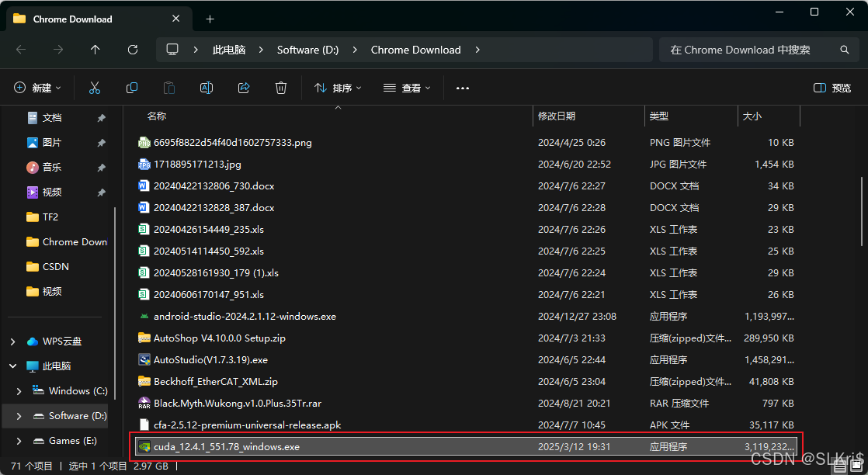Click the Paste clipboard icon
The height and width of the screenshot is (475, 868).
click(168, 88)
